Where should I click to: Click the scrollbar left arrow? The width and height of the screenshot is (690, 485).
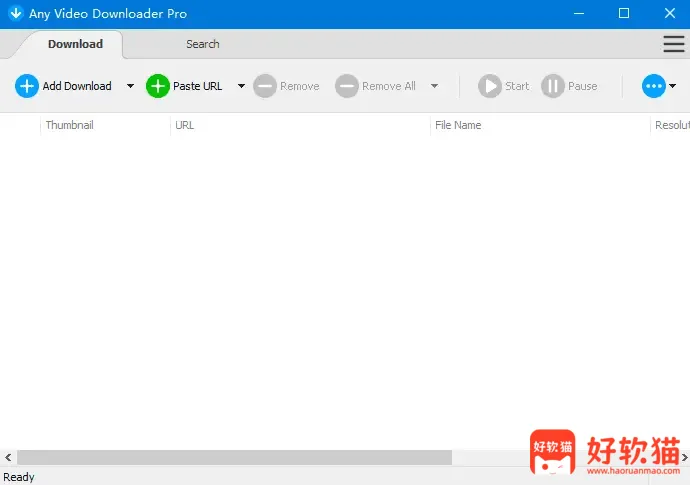click(x=8, y=457)
